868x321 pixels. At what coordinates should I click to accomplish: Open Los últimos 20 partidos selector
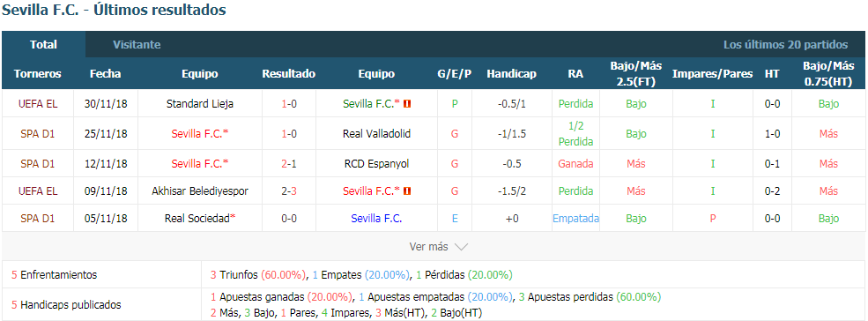785,45
